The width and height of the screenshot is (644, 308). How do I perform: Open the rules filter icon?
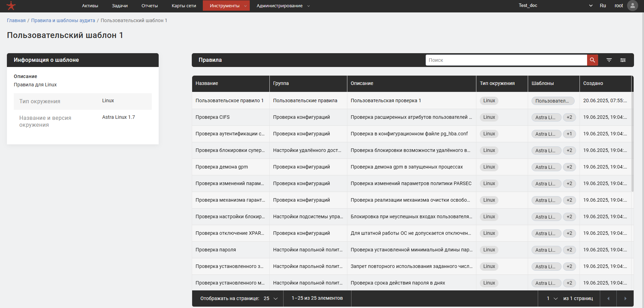[x=609, y=60]
